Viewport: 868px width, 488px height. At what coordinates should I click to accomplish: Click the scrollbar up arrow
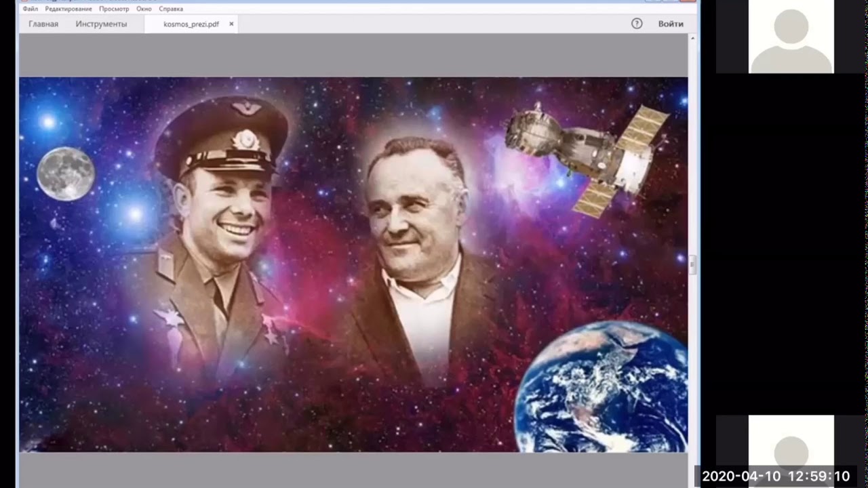click(x=692, y=38)
